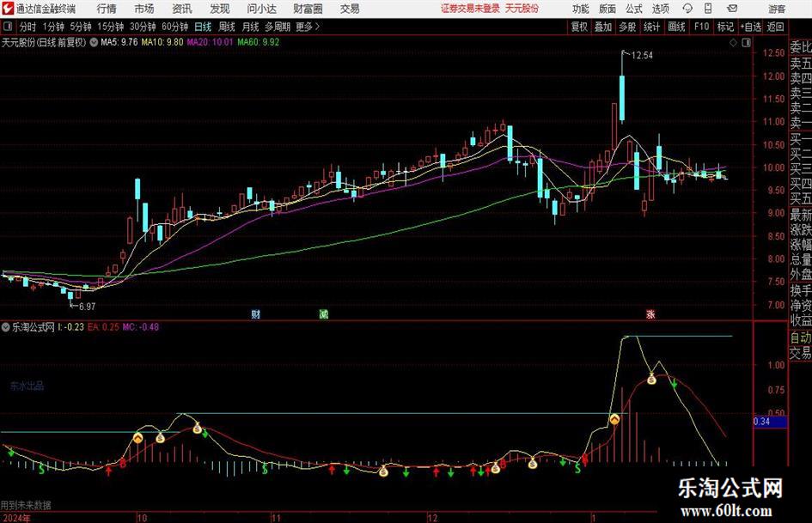This screenshot has width=812, height=523.
Task: Click 返回 back button
Action: coord(775,27)
